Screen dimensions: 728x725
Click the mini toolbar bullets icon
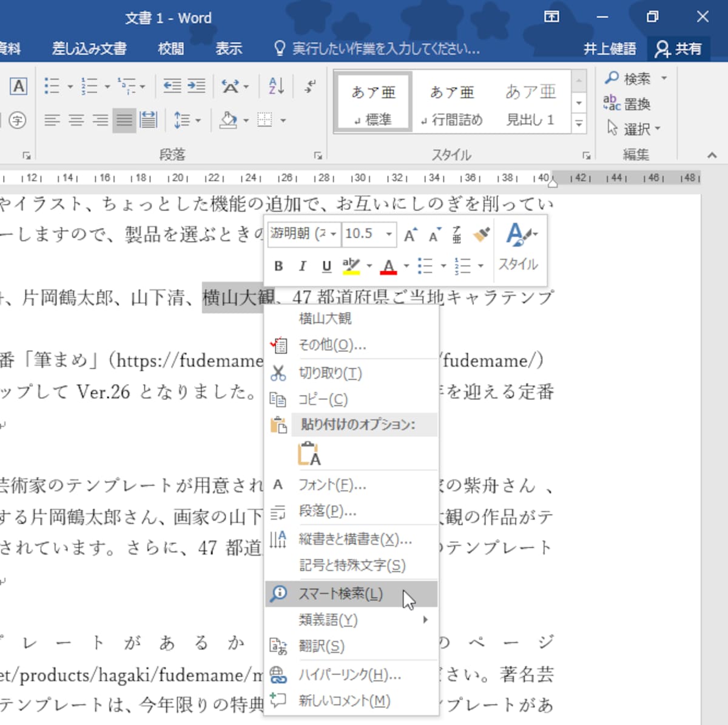click(x=425, y=266)
